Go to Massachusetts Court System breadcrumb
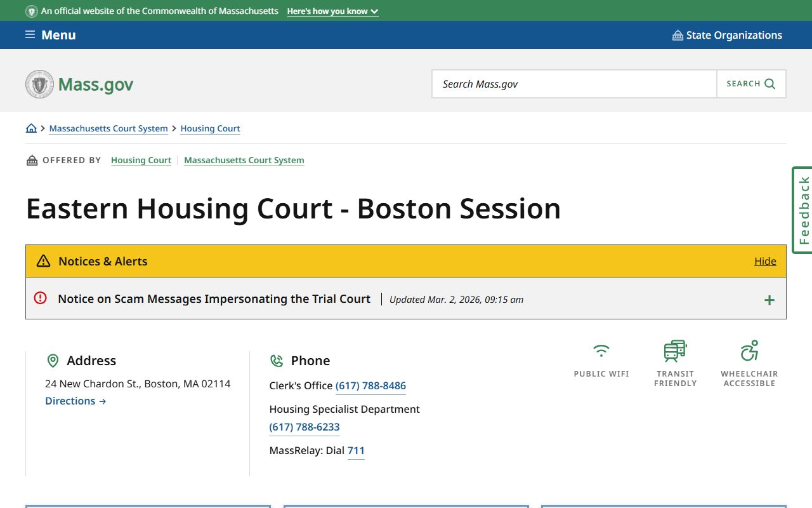 (108, 128)
